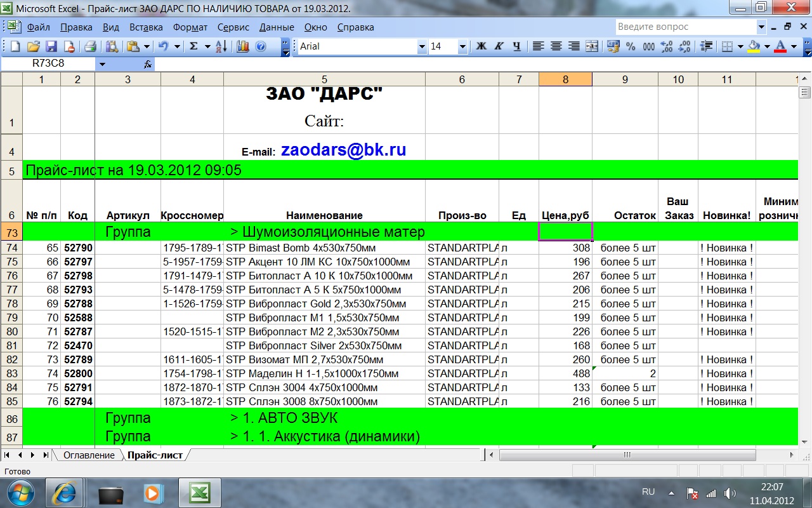Open the media player taskbar icon
This screenshot has height=508, width=812.
tap(153, 493)
